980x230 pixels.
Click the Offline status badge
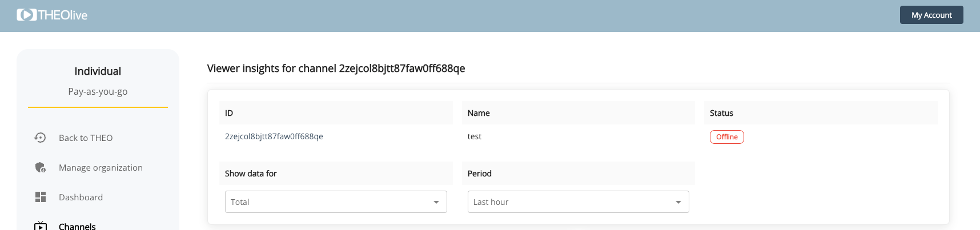(x=726, y=137)
